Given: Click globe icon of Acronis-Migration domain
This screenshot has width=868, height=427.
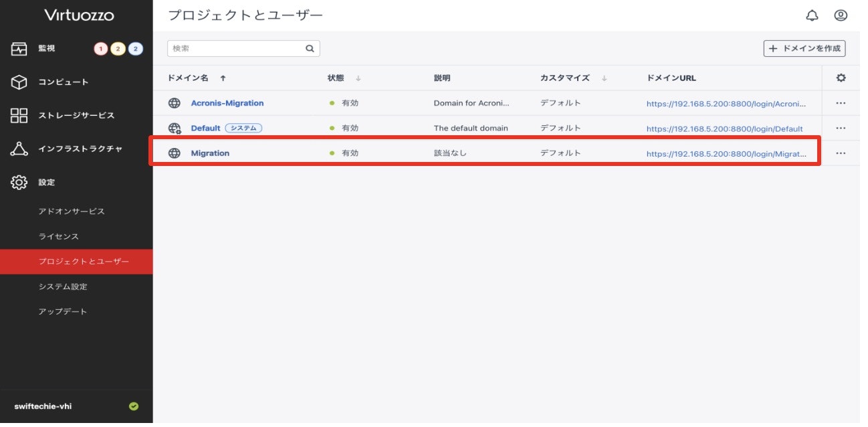Looking at the screenshot, I should 175,103.
